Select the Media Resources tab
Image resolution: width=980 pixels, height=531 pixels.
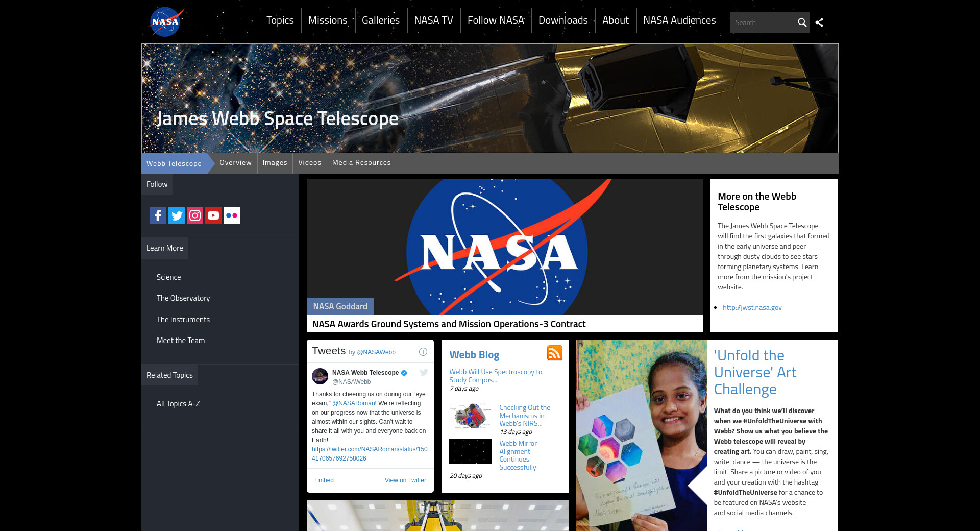pos(361,163)
